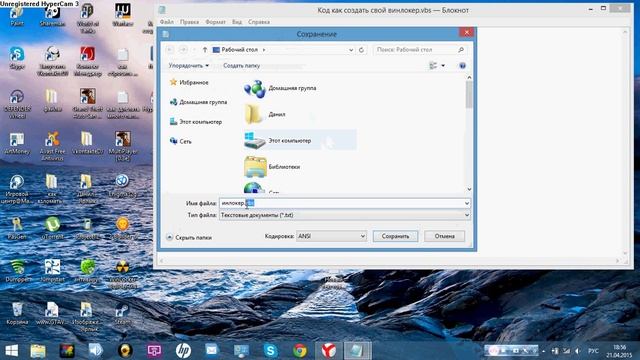This screenshot has height=360, width=640.
Task: Open the Формат menu in Notepad
Action: coord(216,22)
